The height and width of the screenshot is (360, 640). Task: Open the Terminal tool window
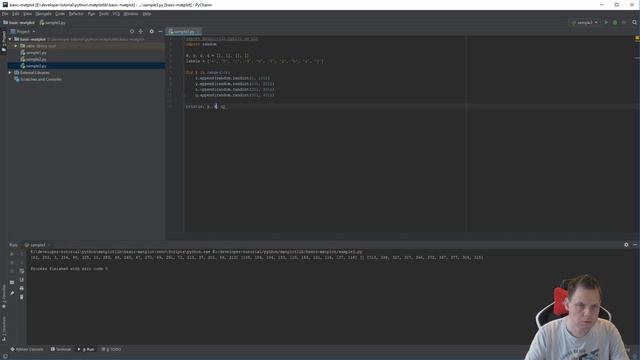61,349
